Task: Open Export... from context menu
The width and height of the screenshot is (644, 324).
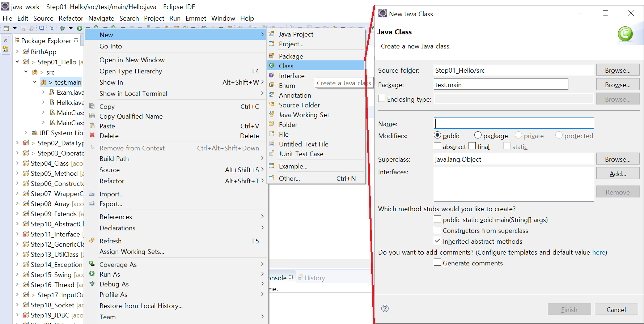Action: coord(176,204)
